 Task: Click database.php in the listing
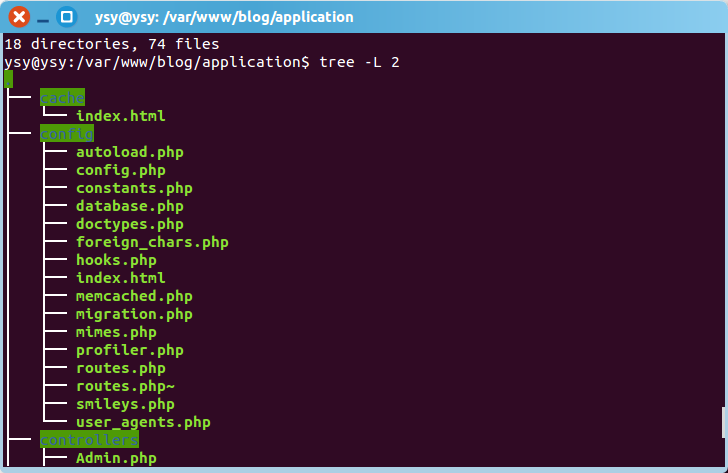click(x=129, y=206)
